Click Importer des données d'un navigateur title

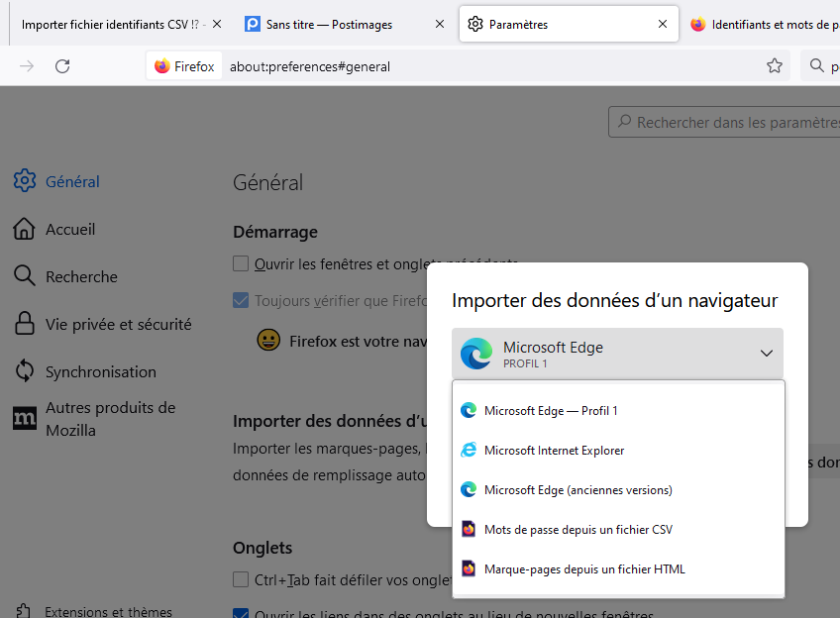point(614,300)
